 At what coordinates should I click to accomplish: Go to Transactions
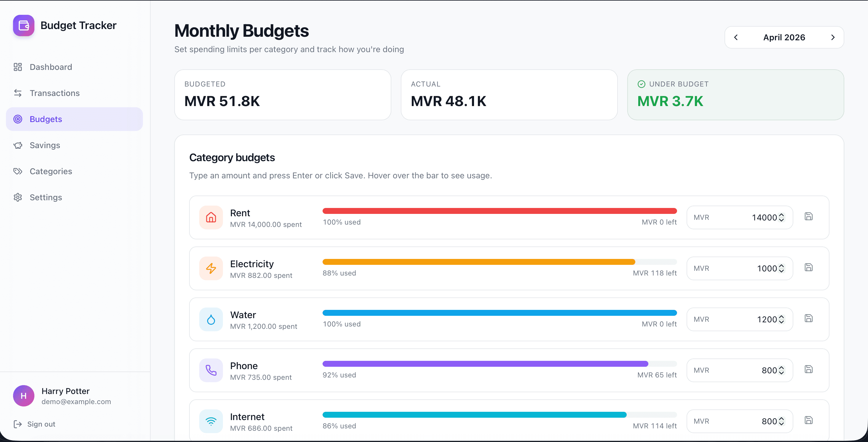point(74,93)
